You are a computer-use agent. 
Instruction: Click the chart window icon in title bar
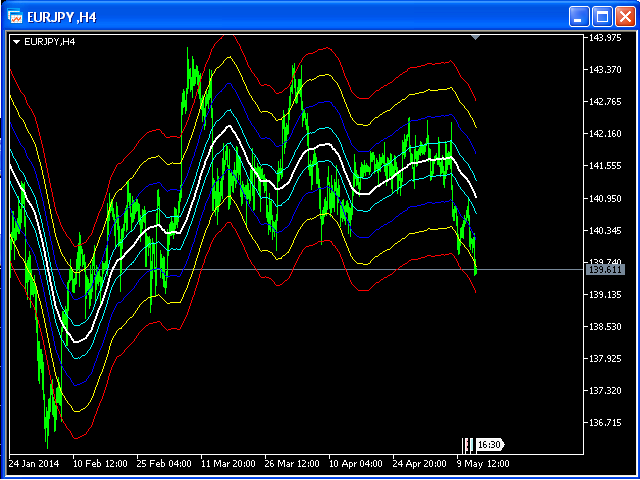(15, 17)
